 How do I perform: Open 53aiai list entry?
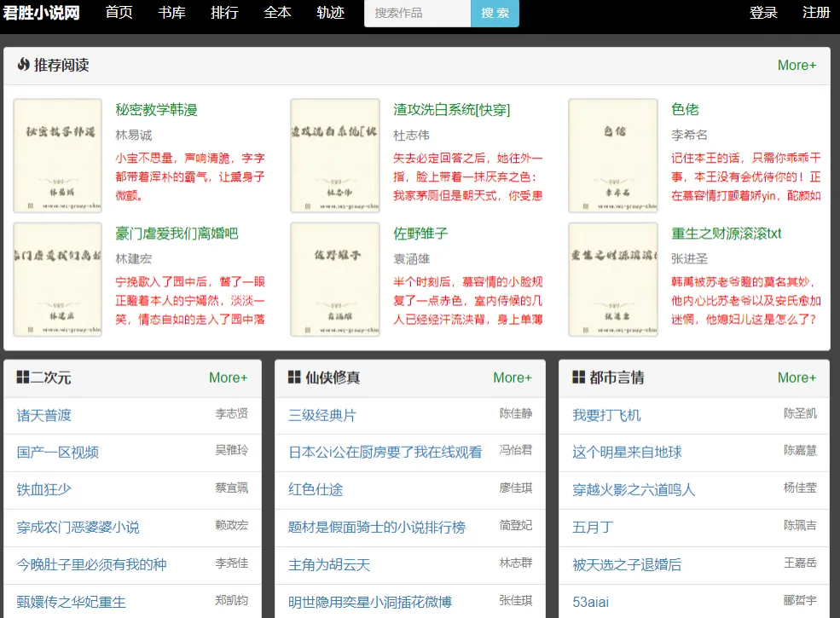coord(590,602)
